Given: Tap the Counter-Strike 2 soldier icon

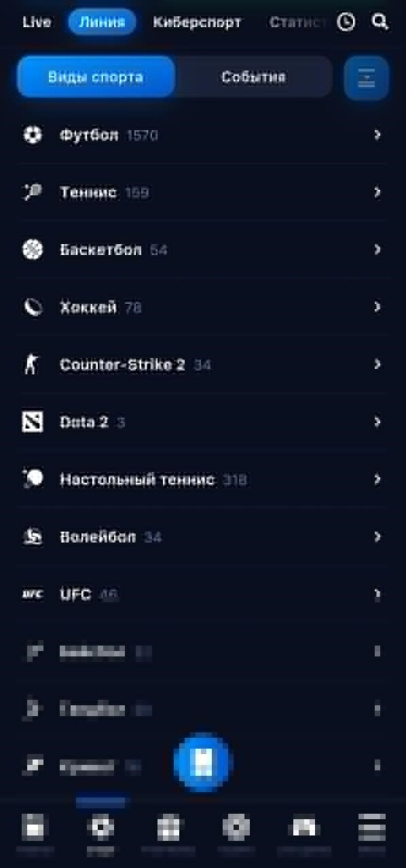Looking at the screenshot, I should (32, 365).
